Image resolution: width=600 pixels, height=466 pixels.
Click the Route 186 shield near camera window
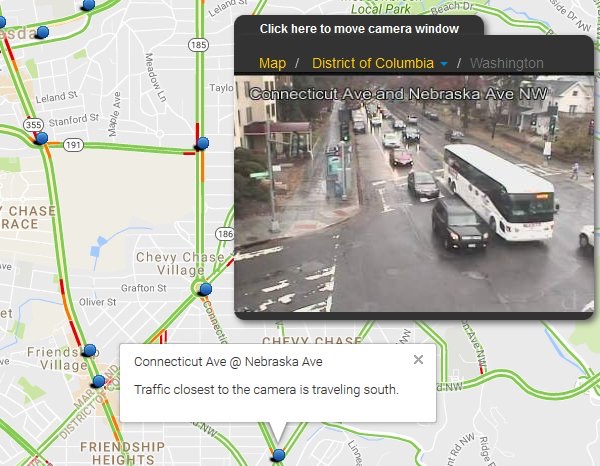tap(225, 234)
